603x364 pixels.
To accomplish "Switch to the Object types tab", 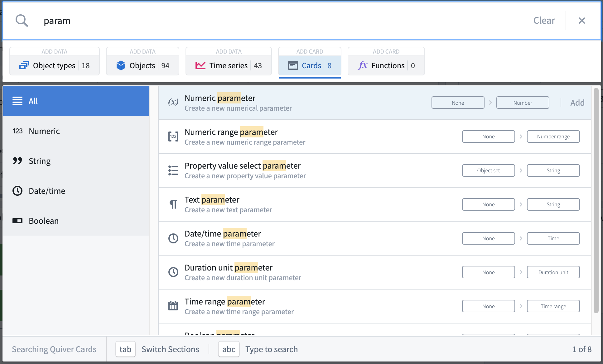I will [55, 65].
